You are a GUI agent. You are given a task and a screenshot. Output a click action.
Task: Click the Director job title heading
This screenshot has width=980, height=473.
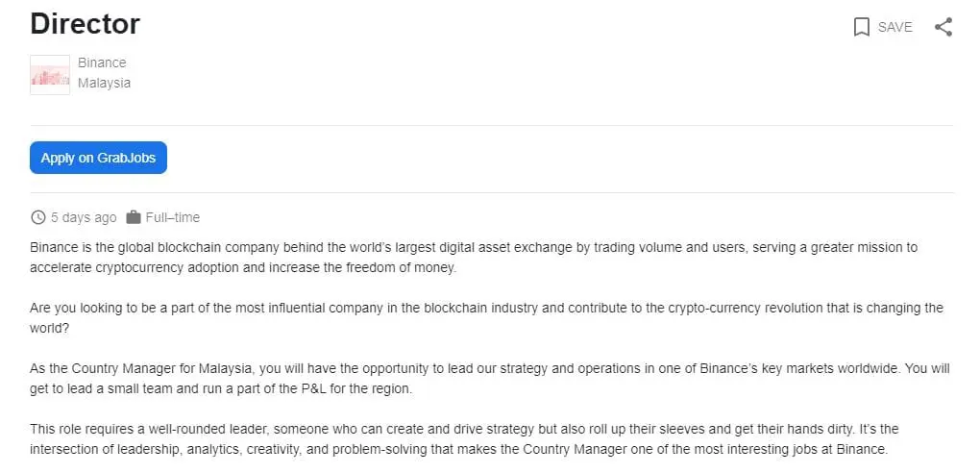pyautogui.click(x=86, y=24)
